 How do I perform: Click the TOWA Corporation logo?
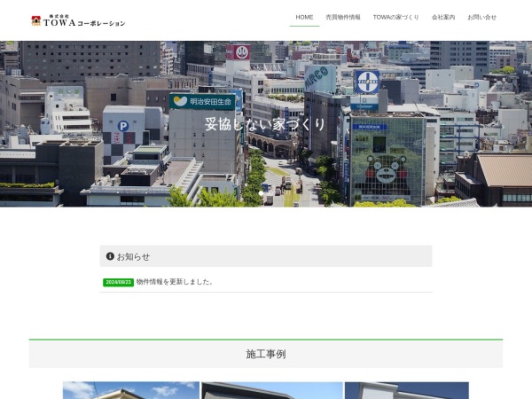(78, 20)
